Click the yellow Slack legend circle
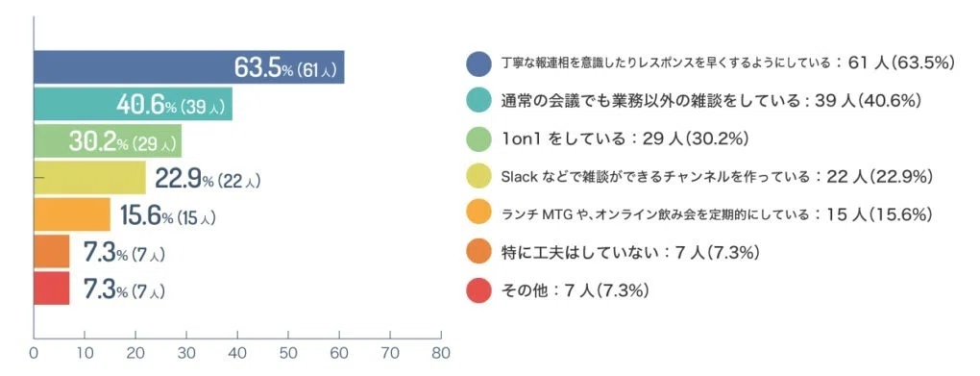980x376 pixels. pyautogui.click(x=478, y=177)
